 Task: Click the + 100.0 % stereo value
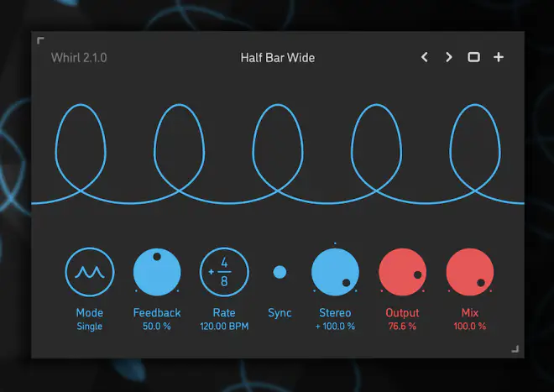[335, 326]
